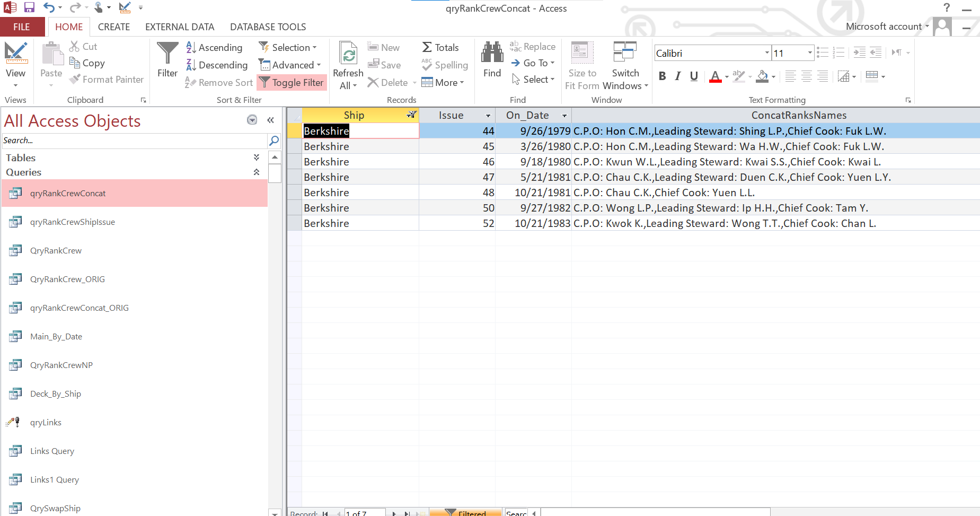The image size is (980, 516).
Task: Click the Issue 47 cell for Berkshire
Action: (x=457, y=177)
